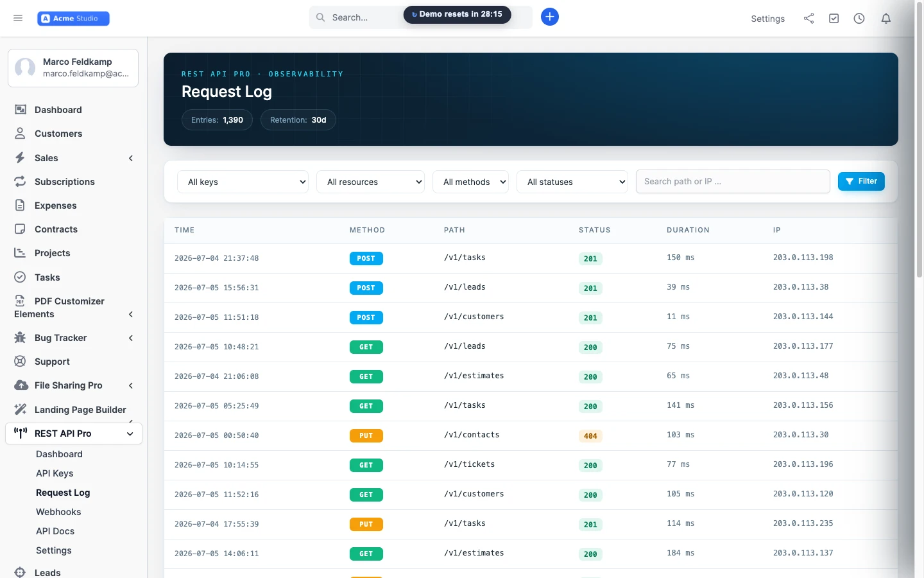Click the Support lifebuoy icon
The image size is (924, 578).
[x=21, y=362]
